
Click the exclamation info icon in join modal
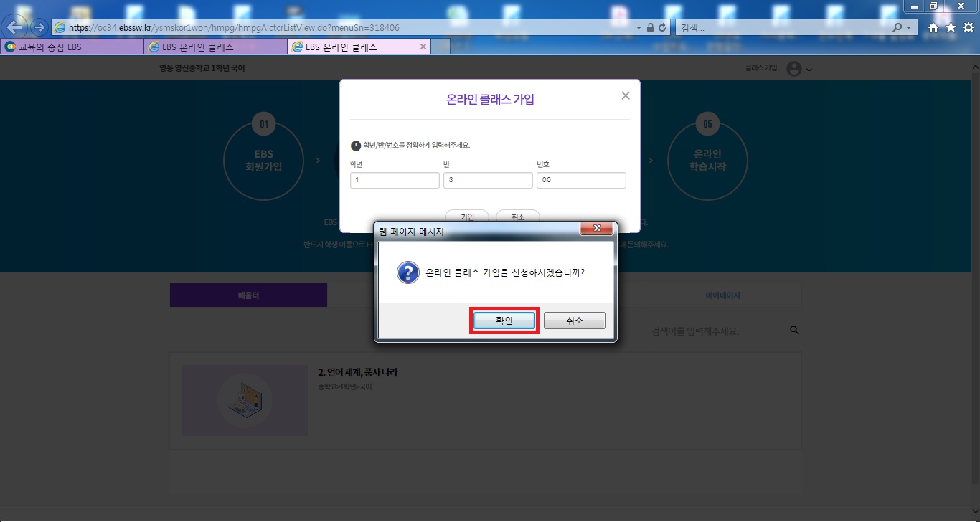click(x=356, y=146)
